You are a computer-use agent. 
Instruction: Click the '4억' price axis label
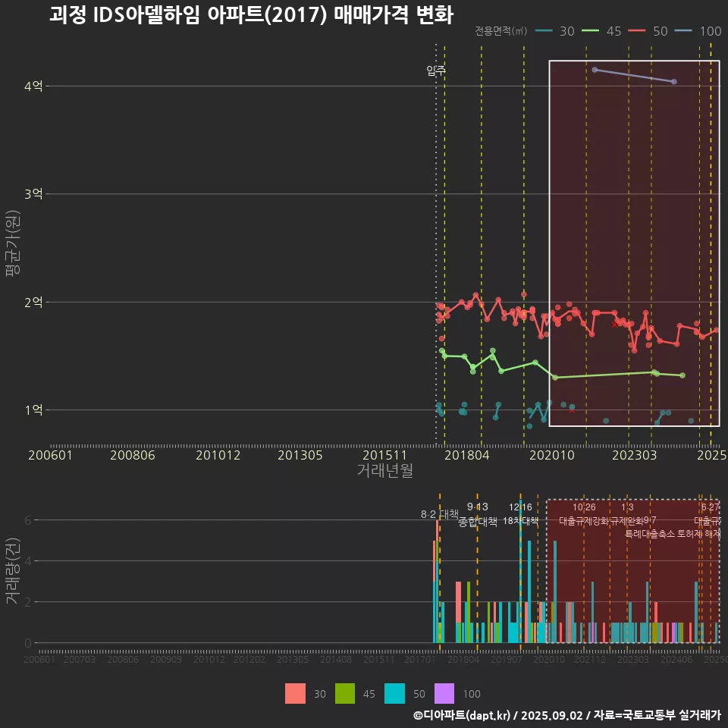pos(33,86)
